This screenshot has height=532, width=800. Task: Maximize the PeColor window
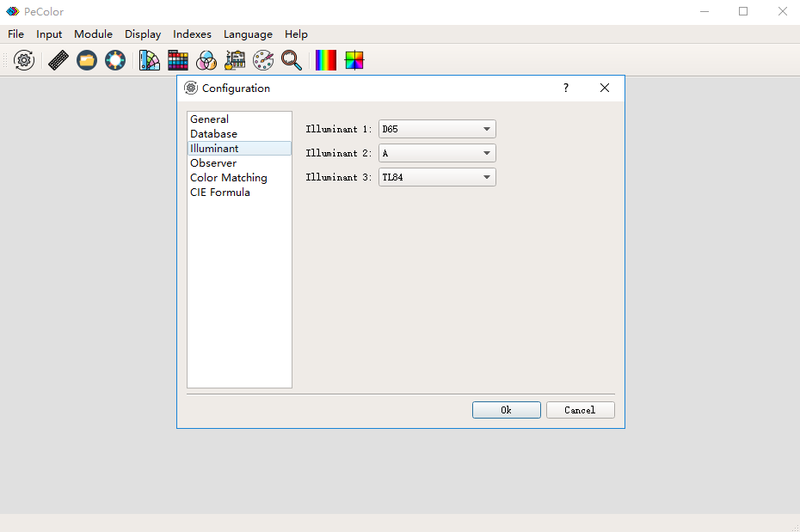pos(743,11)
